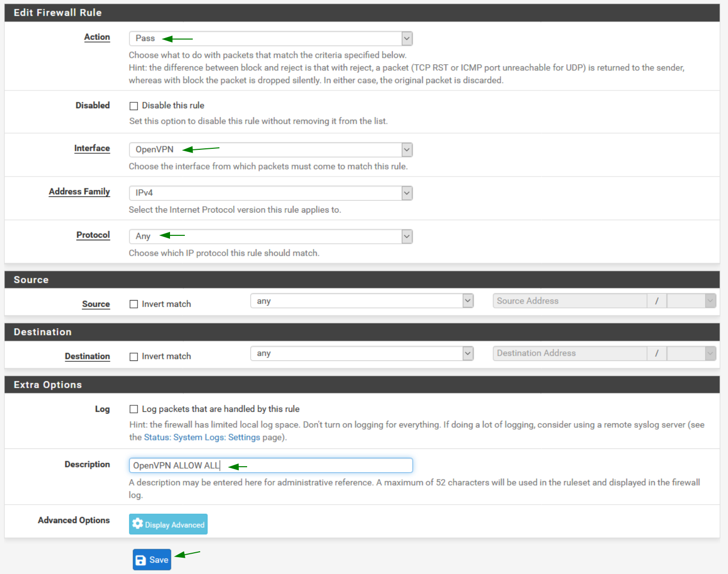Enable Log packets handled by this rule
This screenshot has height=574, width=728.
tap(133, 409)
